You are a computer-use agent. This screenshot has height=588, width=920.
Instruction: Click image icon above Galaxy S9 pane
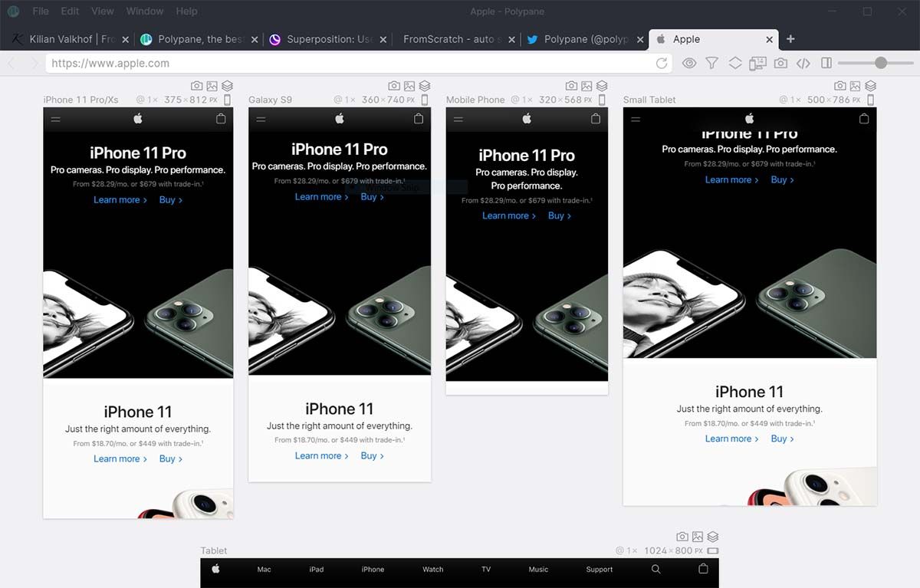coord(409,87)
